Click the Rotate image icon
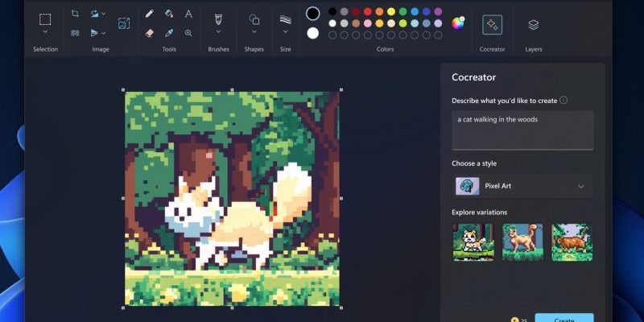Viewport: 644px width, 322px height. click(94, 14)
